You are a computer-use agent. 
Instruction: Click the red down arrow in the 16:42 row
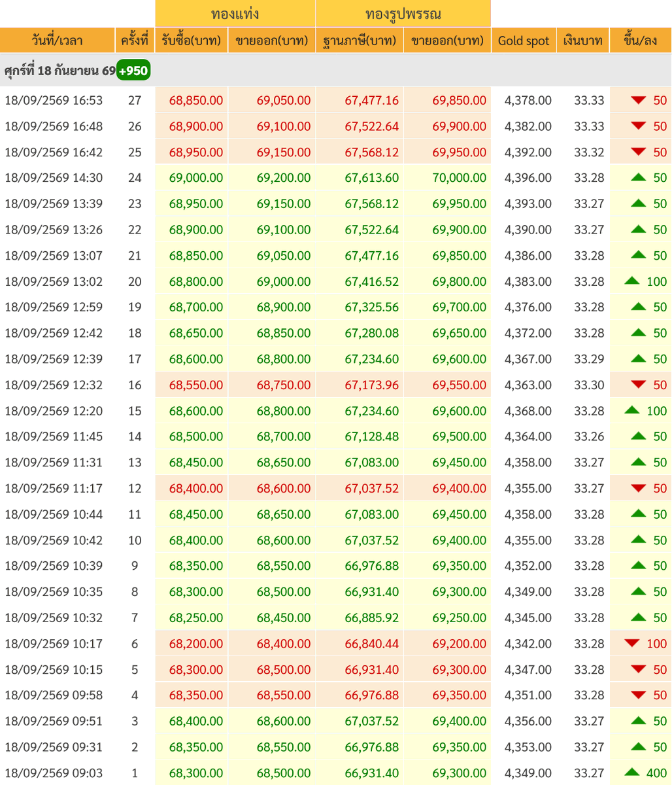[639, 152]
